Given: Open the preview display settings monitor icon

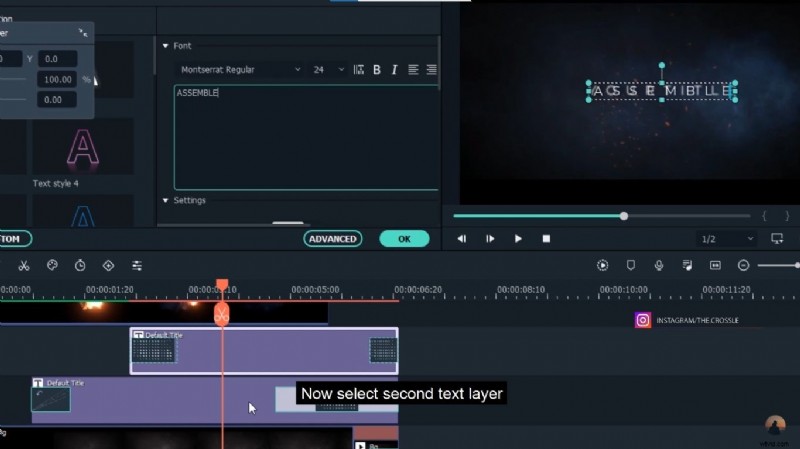Looking at the screenshot, I should tap(777, 239).
